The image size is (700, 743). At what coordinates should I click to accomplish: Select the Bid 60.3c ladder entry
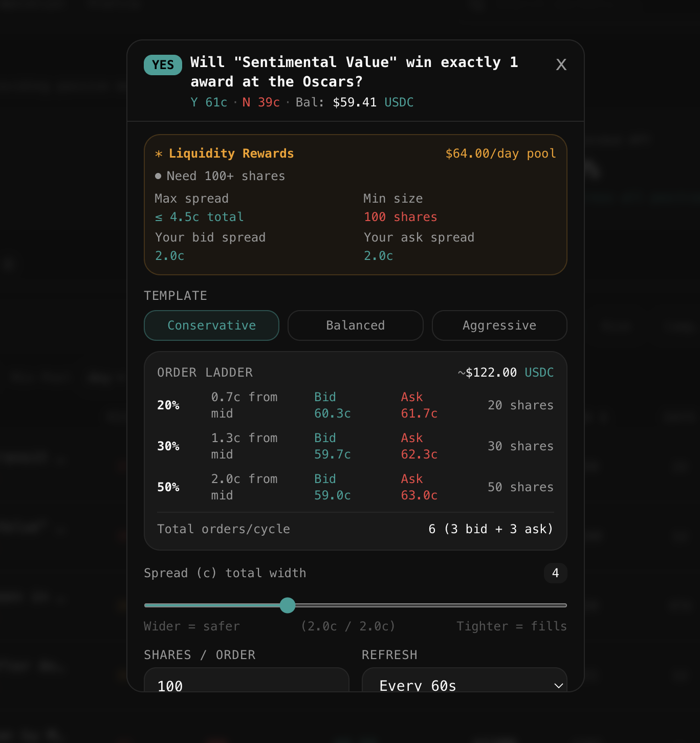tap(332, 405)
